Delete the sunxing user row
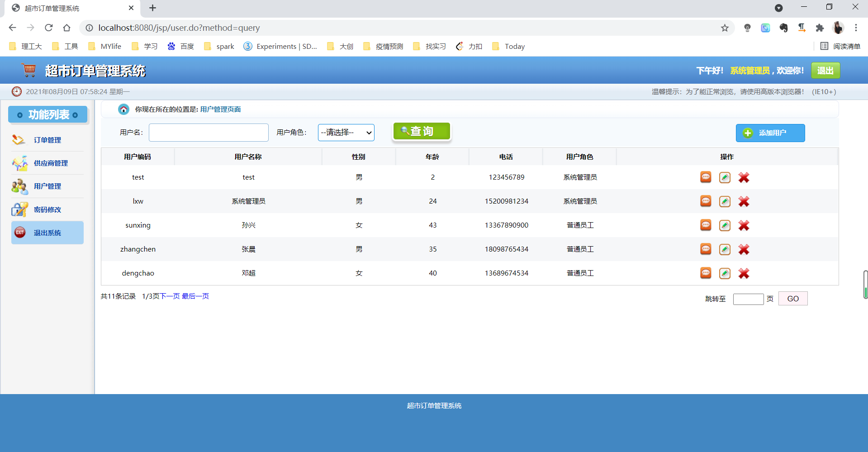This screenshot has height=452, width=868. [x=744, y=225]
